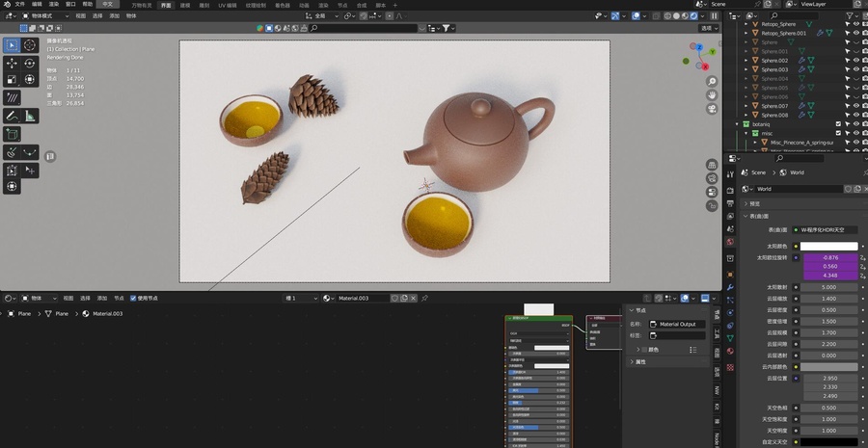Toggle the Use Nodes checkbox (使用节点)
Viewport: 868px width, 448px height.
point(133,298)
